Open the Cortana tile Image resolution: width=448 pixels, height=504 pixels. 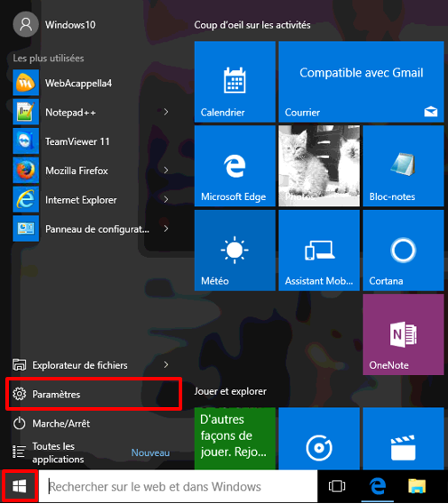[x=404, y=251]
